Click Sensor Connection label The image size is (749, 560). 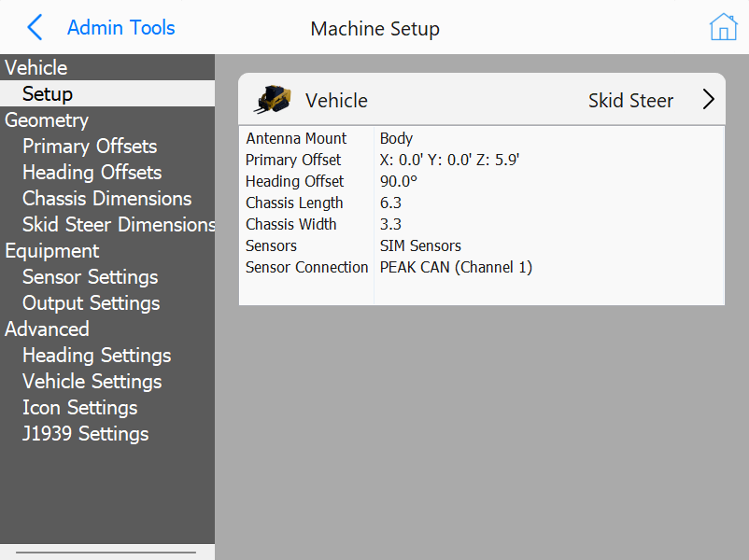306,267
